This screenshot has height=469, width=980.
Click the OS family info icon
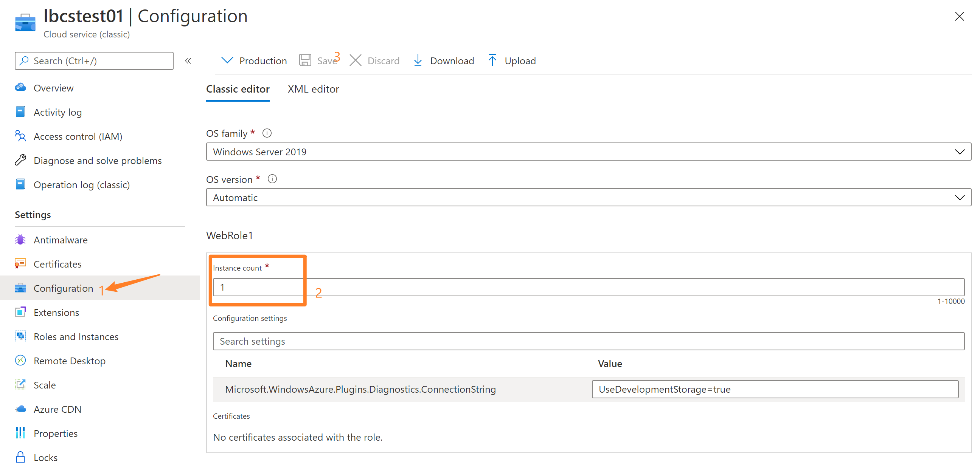[267, 133]
